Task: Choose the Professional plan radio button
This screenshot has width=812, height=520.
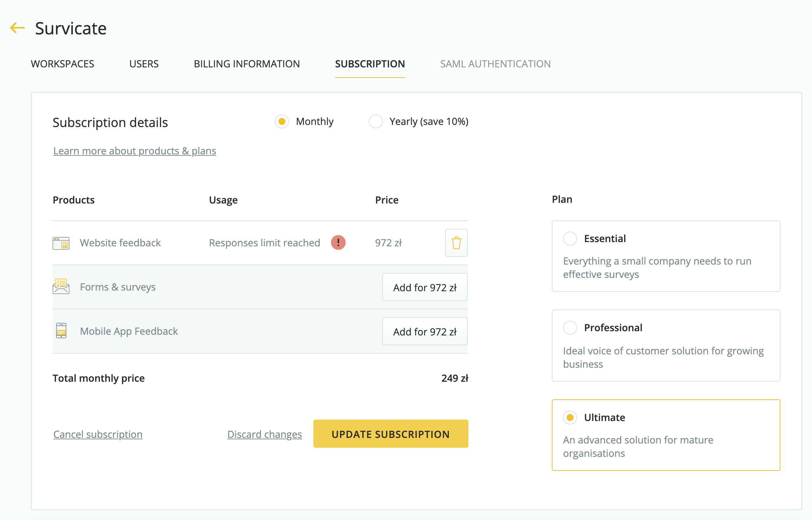Action: [x=570, y=328]
